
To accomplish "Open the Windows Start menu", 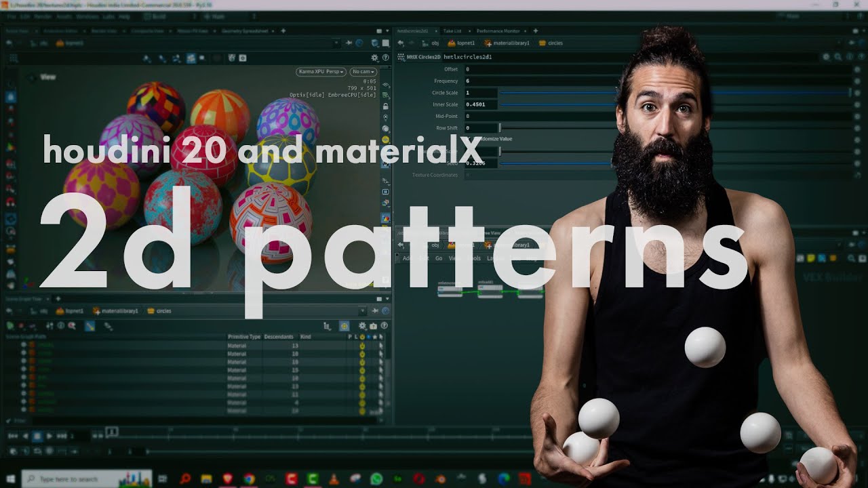I will pos(10,479).
